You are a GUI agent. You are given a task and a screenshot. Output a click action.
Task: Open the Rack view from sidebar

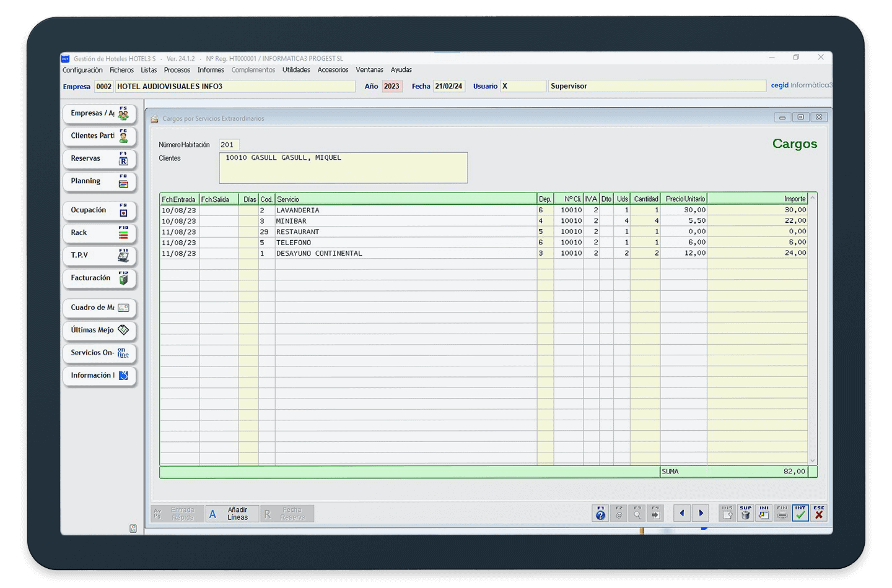(x=99, y=233)
